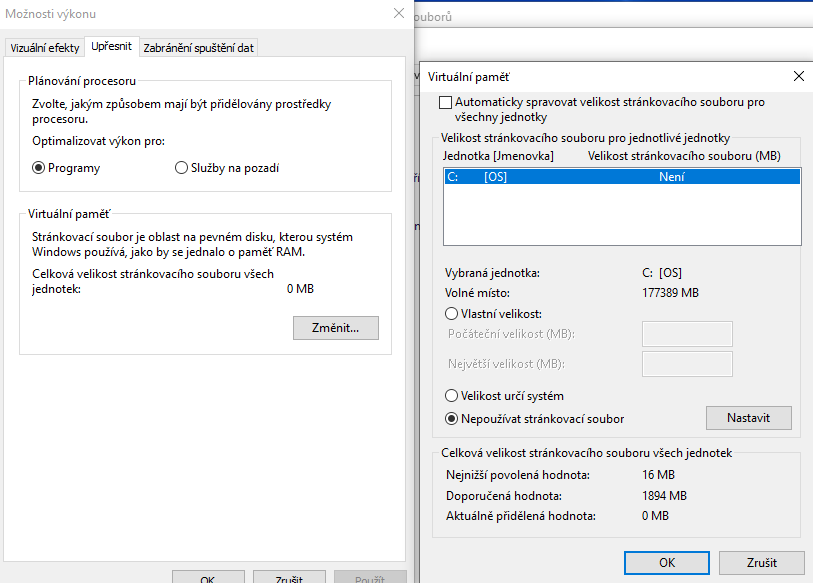Choose the Služby na pozadí option
813x583 pixels.
click(x=182, y=168)
